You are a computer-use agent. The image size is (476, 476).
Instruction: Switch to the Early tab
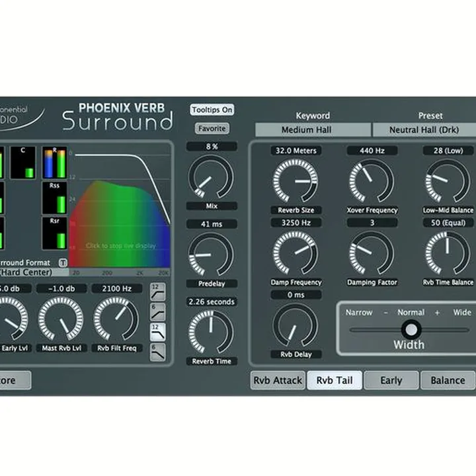pyautogui.click(x=391, y=380)
